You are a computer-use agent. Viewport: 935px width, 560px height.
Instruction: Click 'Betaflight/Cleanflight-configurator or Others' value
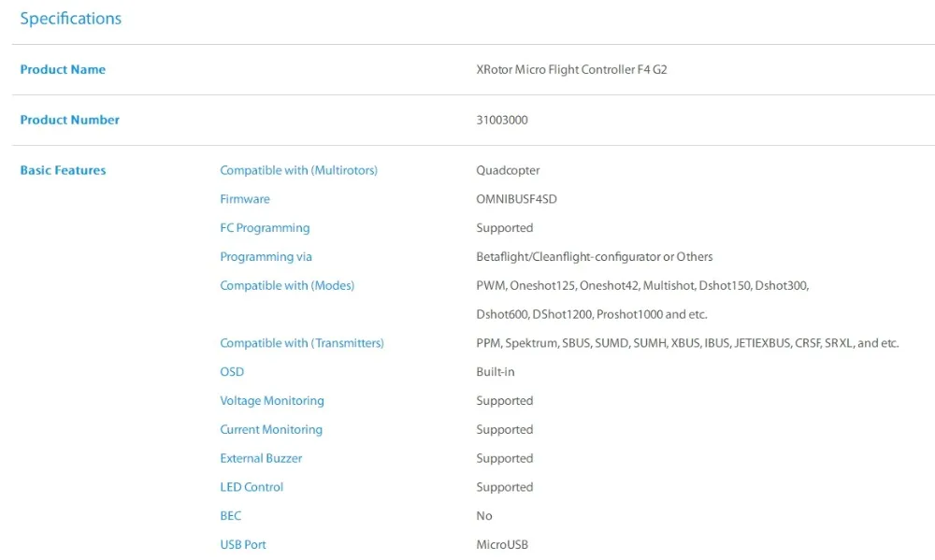click(594, 256)
